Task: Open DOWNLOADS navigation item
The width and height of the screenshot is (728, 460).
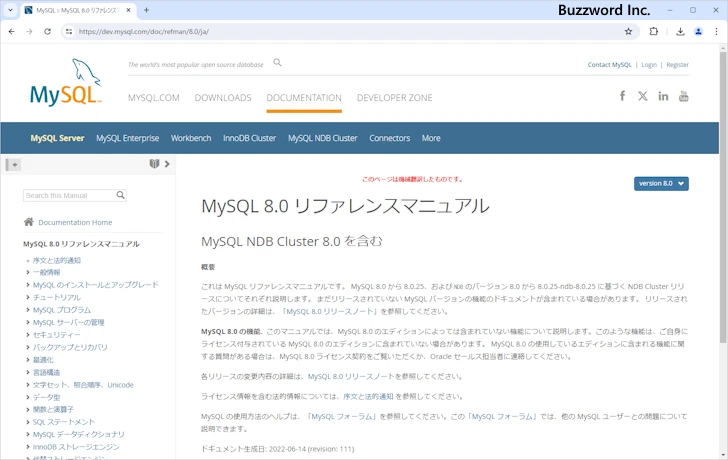Action: tap(223, 98)
